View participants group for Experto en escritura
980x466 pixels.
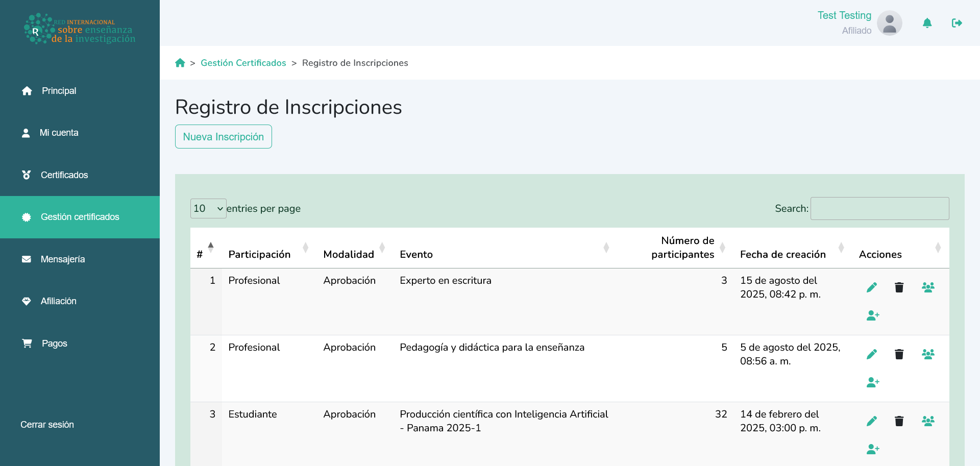pyautogui.click(x=928, y=287)
